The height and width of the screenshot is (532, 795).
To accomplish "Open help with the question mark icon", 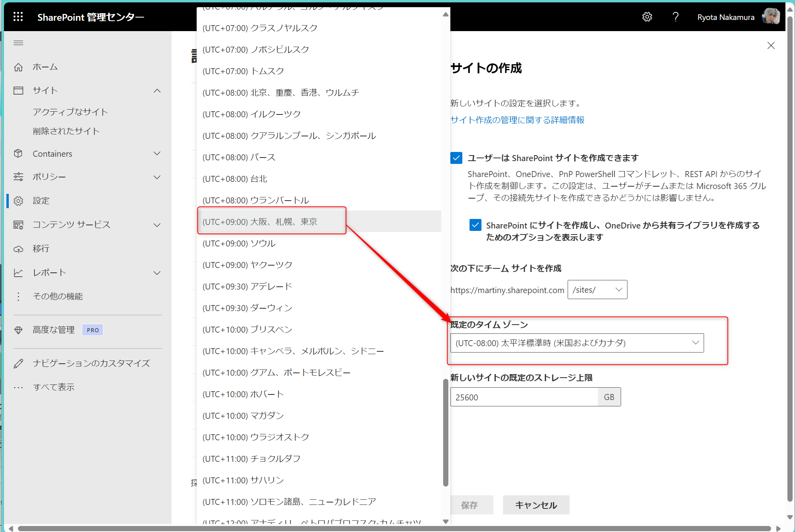I will point(676,17).
